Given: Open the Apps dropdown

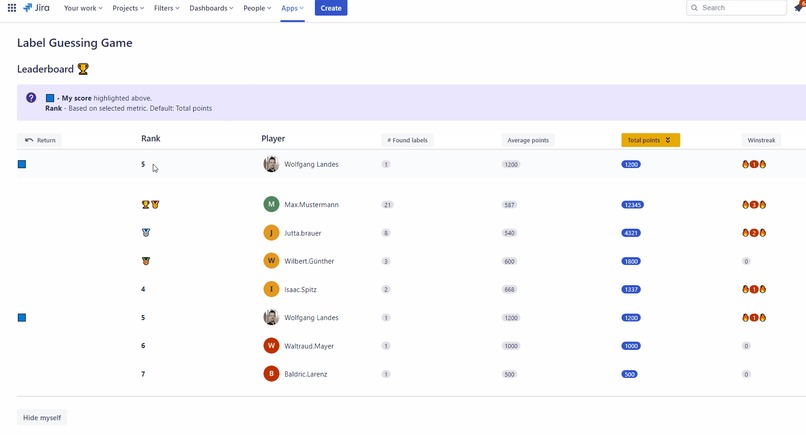Looking at the screenshot, I should point(292,8).
